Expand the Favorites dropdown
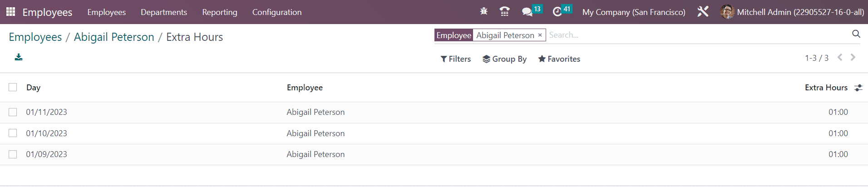Viewport: 868px width, 187px height. (559, 59)
